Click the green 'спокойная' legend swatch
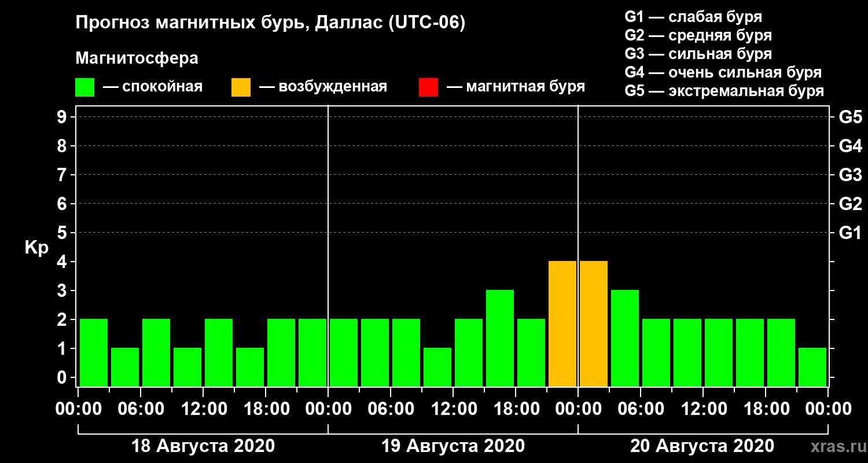The image size is (868, 463). 84,87
